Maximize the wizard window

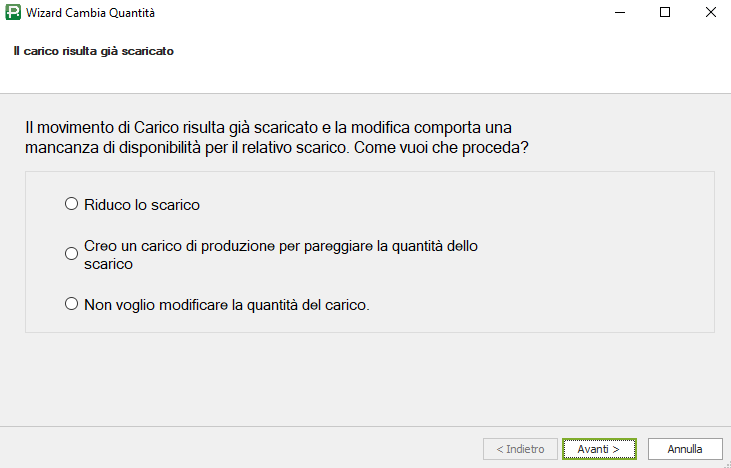(665, 14)
